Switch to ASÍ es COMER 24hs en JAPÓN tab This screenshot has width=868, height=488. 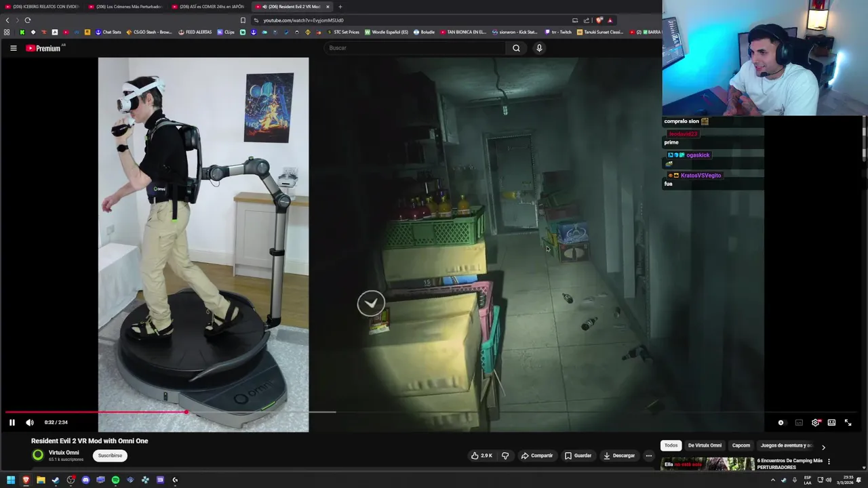(x=208, y=7)
